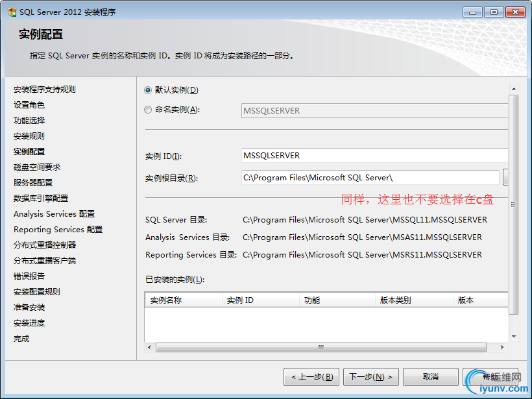The width and height of the screenshot is (532, 399).
Task: Click the Reporting Services 配置 sidebar step
Action: pyautogui.click(x=58, y=230)
